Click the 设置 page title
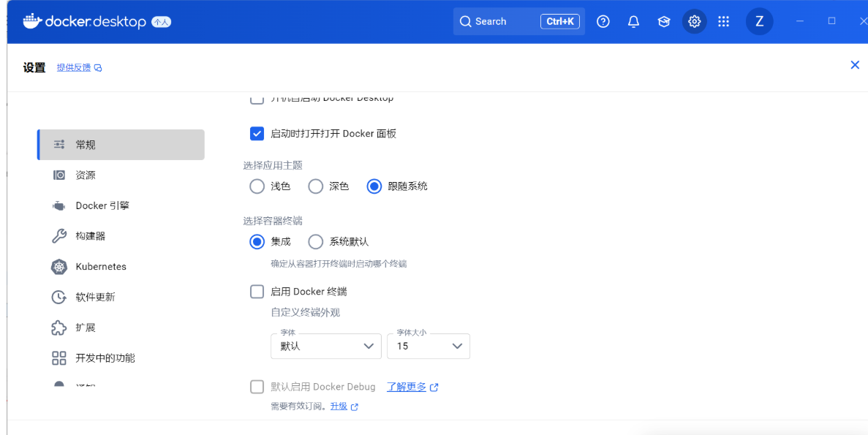 (34, 67)
